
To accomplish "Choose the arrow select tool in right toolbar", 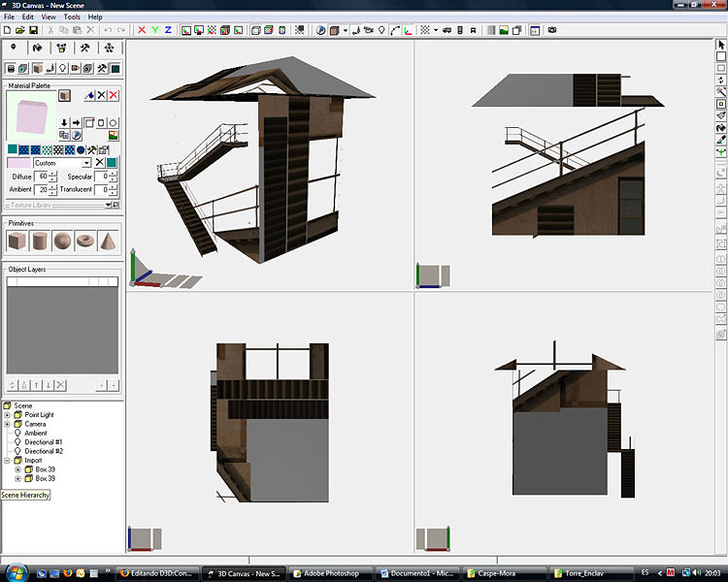I will click(720, 45).
